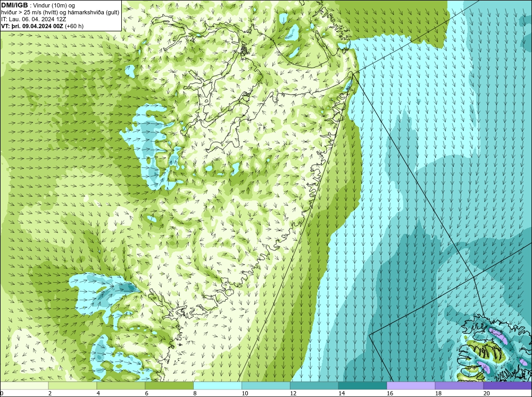The width and height of the screenshot is (532, 397).
Task: Click the 18–20 m/s medium purple legend swatch
Action: click(x=459, y=385)
